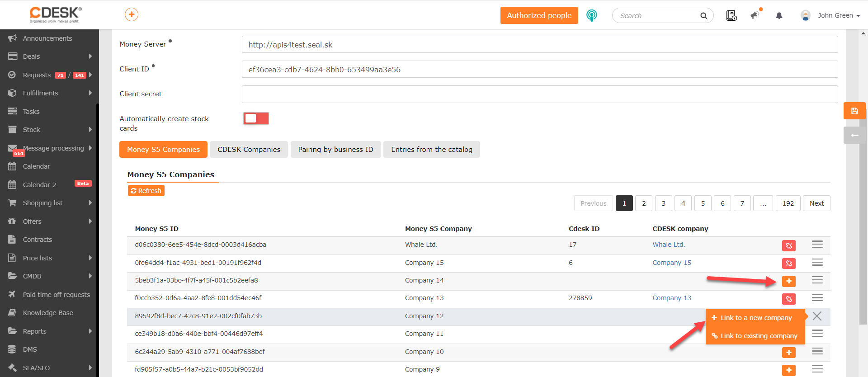This screenshot has width=868, height=377.
Task: Click plus icon for Company 9 row
Action: pos(789,370)
